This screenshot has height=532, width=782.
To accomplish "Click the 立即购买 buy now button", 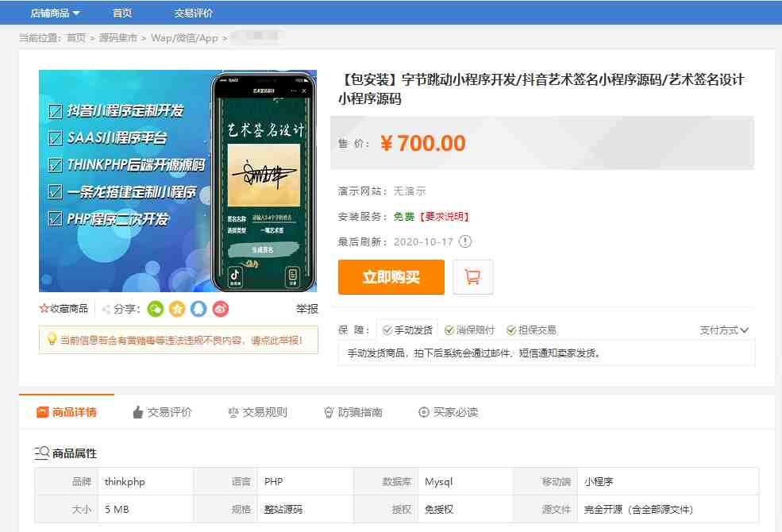I will tap(391, 276).
